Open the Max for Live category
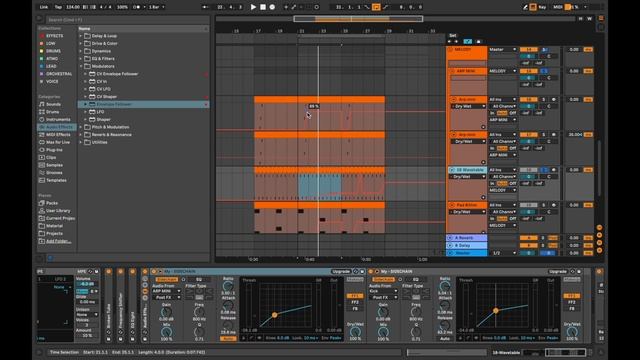 tap(58, 142)
